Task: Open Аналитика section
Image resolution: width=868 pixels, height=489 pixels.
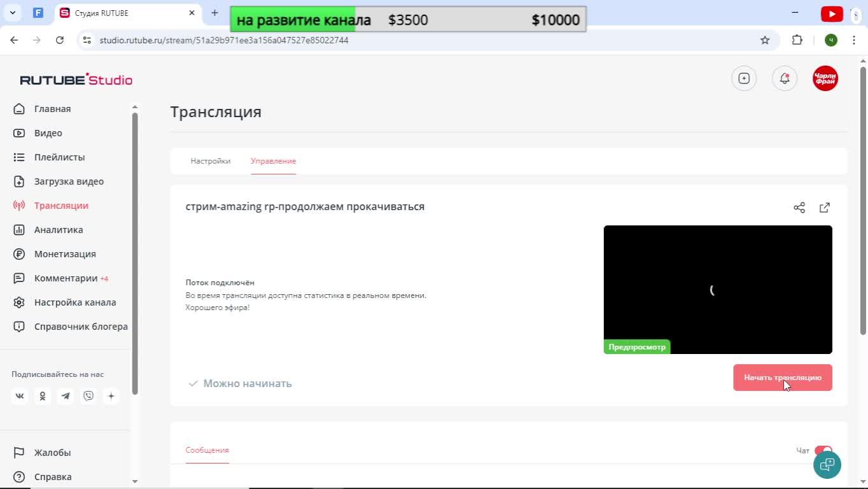Action: 59,230
